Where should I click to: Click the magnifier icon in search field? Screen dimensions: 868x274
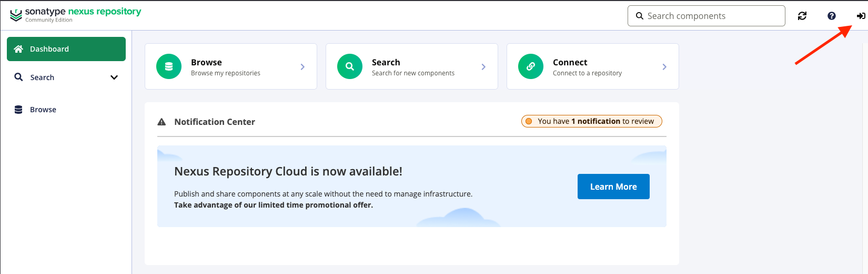point(640,16)
